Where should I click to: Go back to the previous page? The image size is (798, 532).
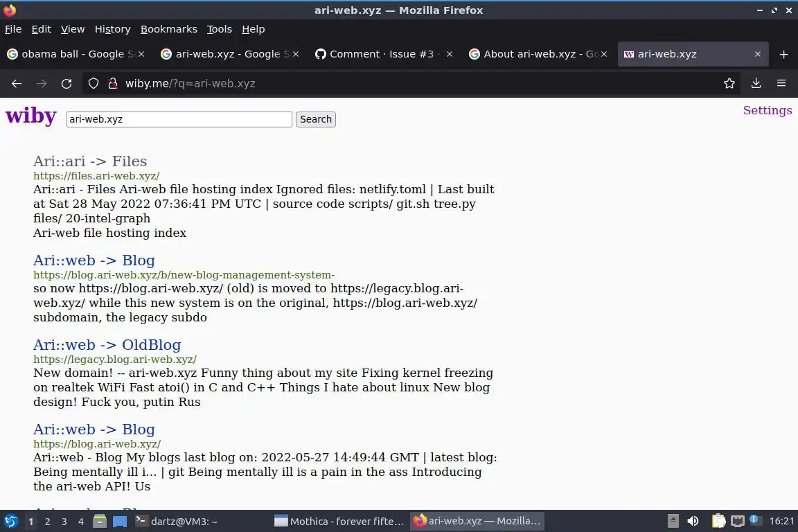(x=17, y=84)
